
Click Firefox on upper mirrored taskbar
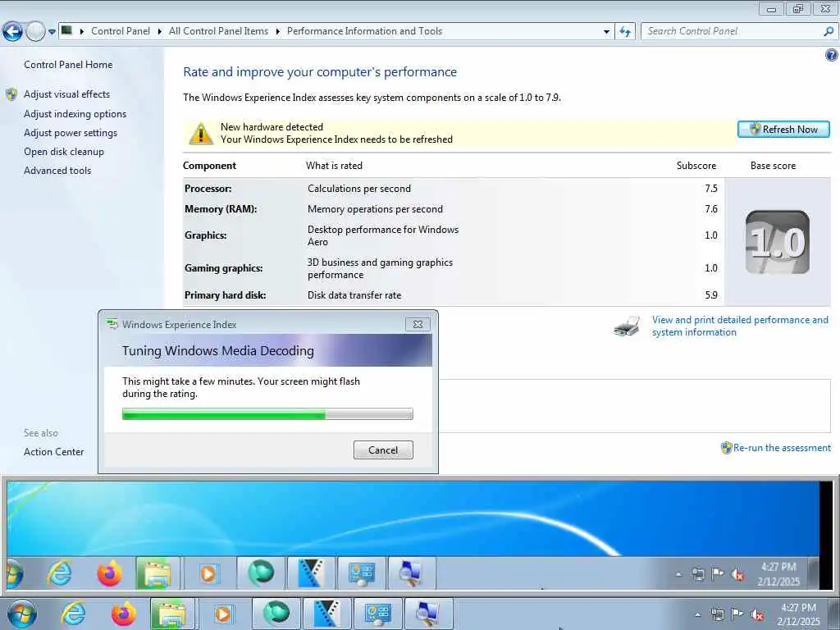point(109,573)
